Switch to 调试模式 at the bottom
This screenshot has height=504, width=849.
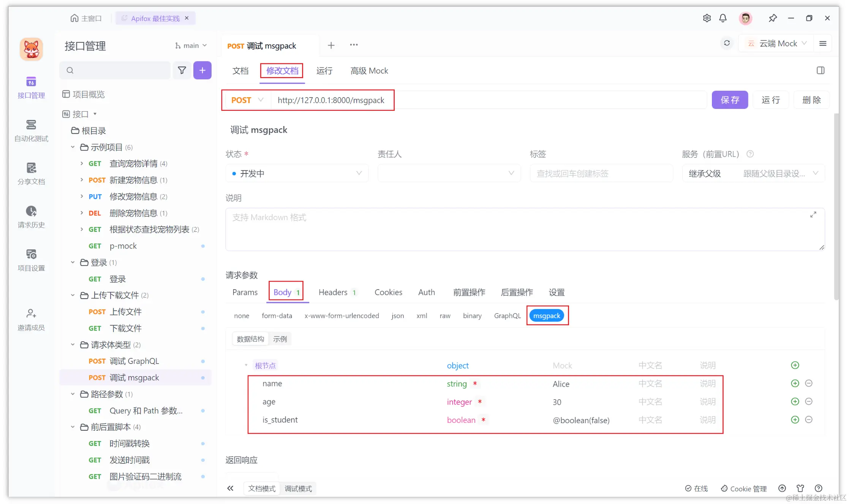299,488
